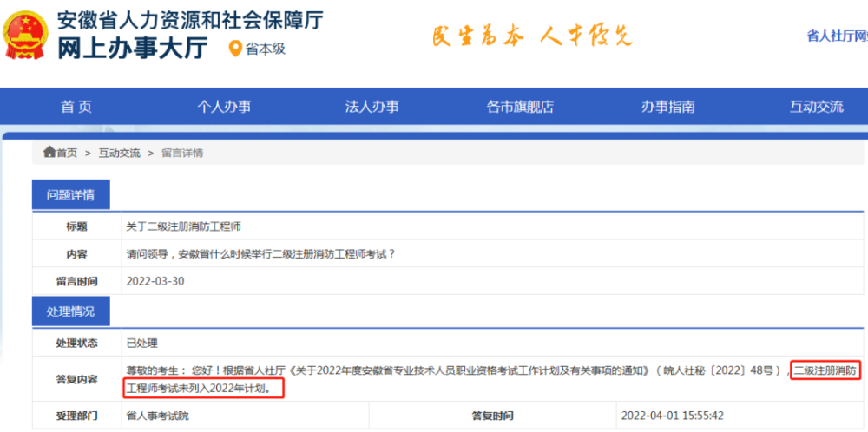Click the 内容 row label

point(76,254)
